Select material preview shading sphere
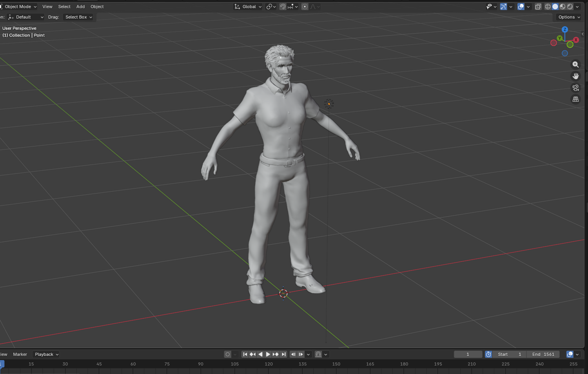This screenshot has width=588, height=374. [x=563, y=7]
